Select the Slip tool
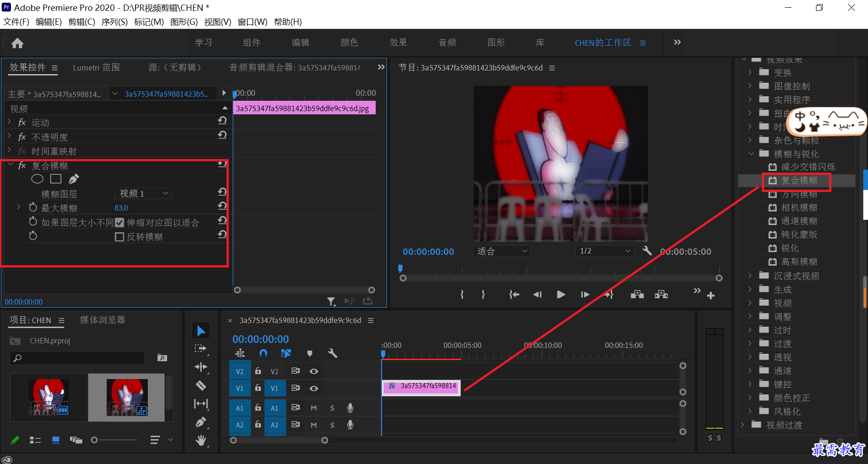This screenshot has width=868, height=464. pyautogui.click(x=201, y=403)
